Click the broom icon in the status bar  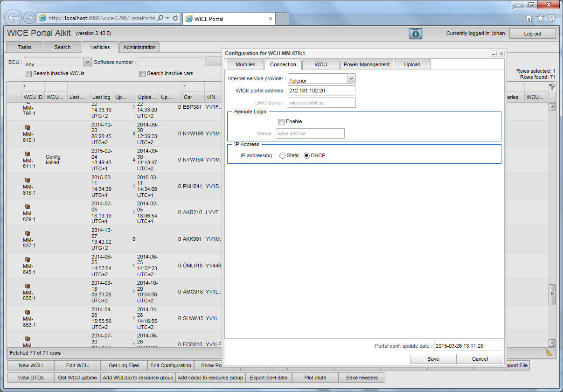[x=549, y=353]
